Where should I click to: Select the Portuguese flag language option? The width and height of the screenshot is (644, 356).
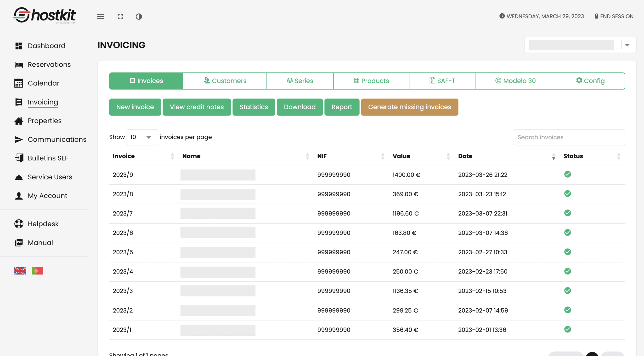[38, 271]
